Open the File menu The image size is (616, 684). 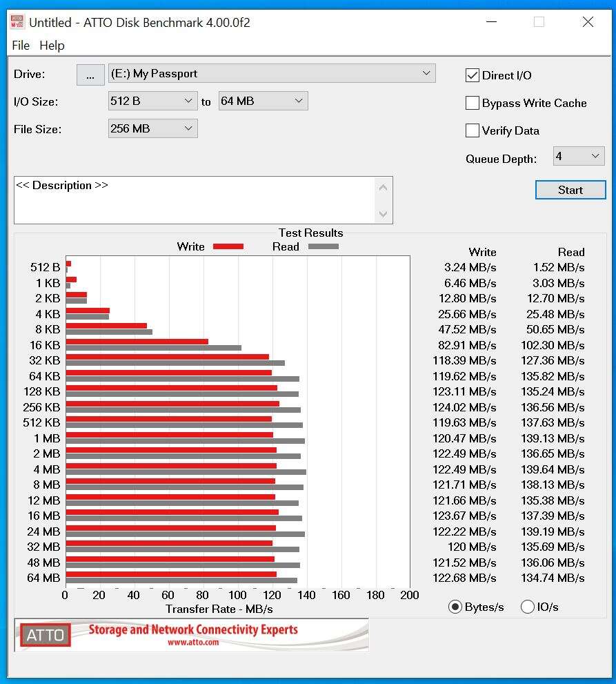point(21,46)
